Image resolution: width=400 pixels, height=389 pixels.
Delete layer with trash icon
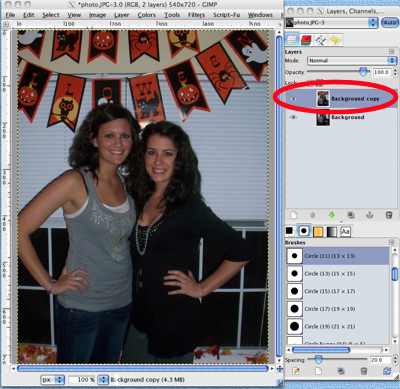pos(389,215)
